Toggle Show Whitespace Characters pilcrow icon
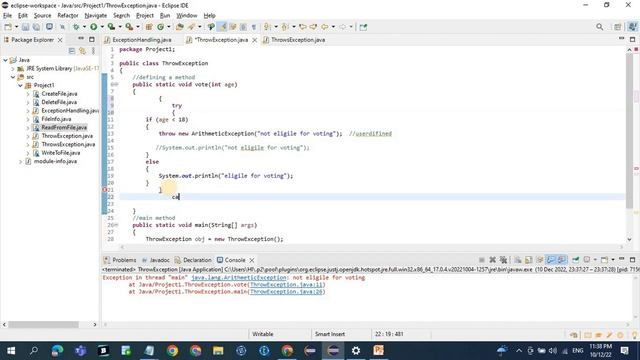 coord(254,27)
